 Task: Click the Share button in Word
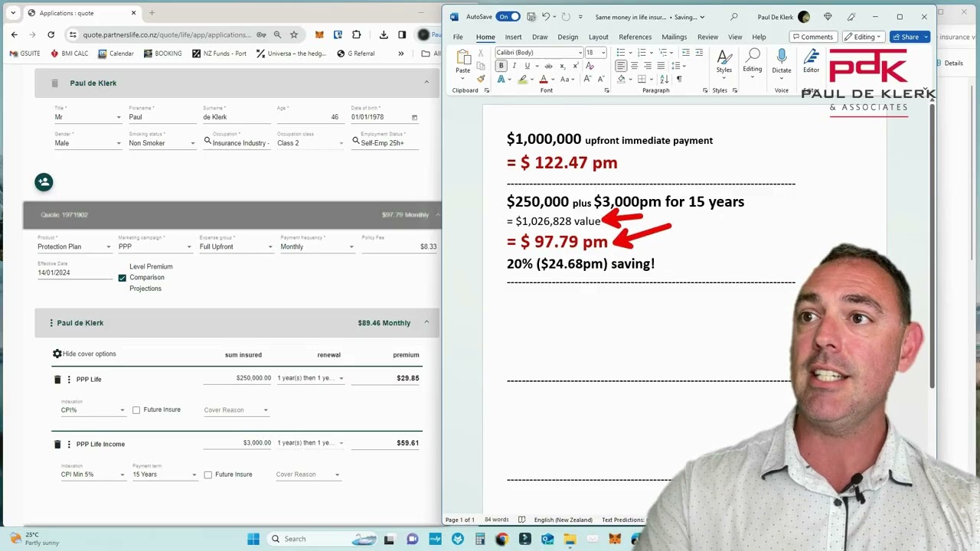click(x=910, y=37)
